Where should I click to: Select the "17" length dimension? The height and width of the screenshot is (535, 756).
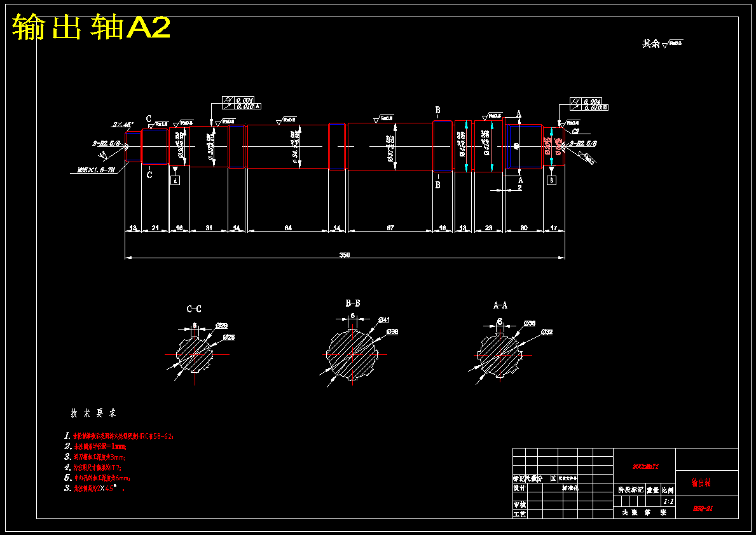pyautogui.click(x=554, y=227)
